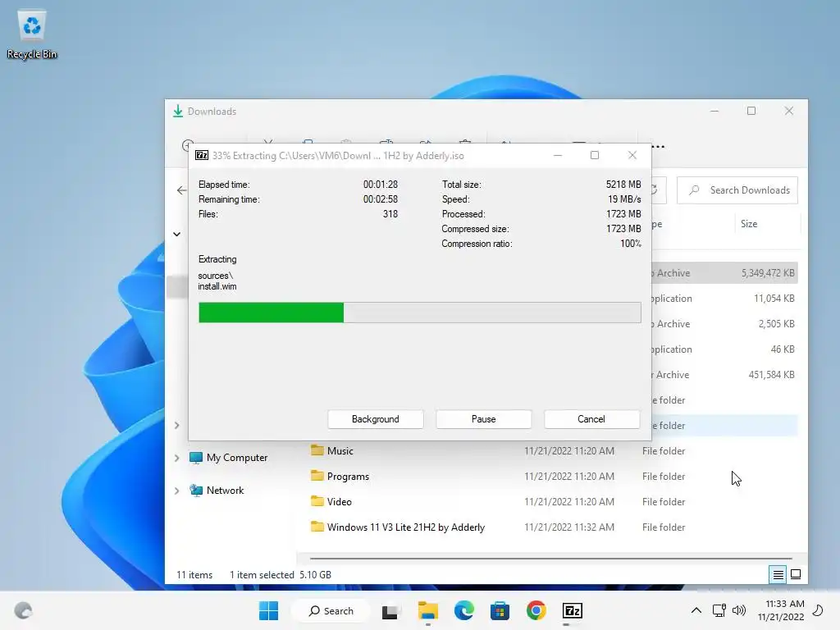This screenshot has width=840, height=630.
Task: Pause the extraction
Action: click(483, 419)
